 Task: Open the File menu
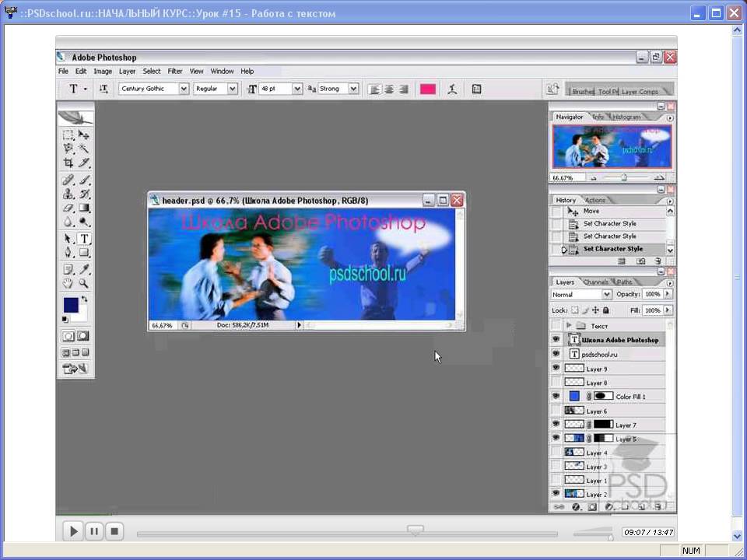(63, 72)
